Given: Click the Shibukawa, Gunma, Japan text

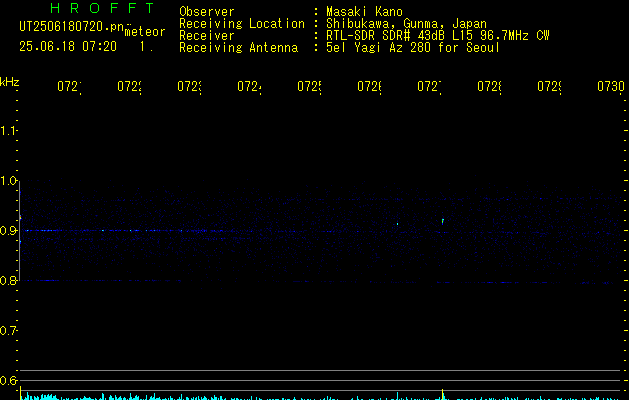Looking at the screenshot, I should [406, 24].
